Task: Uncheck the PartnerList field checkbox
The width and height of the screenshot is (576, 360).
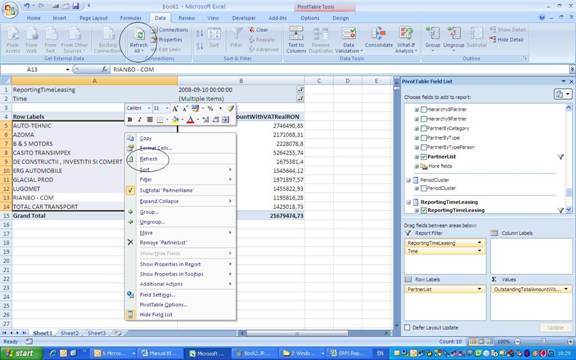Action: (424, 156)
